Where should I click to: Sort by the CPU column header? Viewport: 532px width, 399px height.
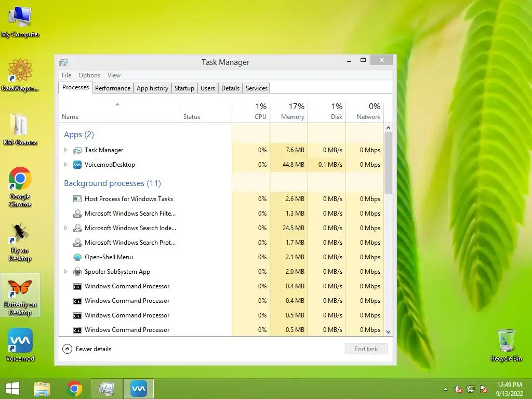pos(251,112)
